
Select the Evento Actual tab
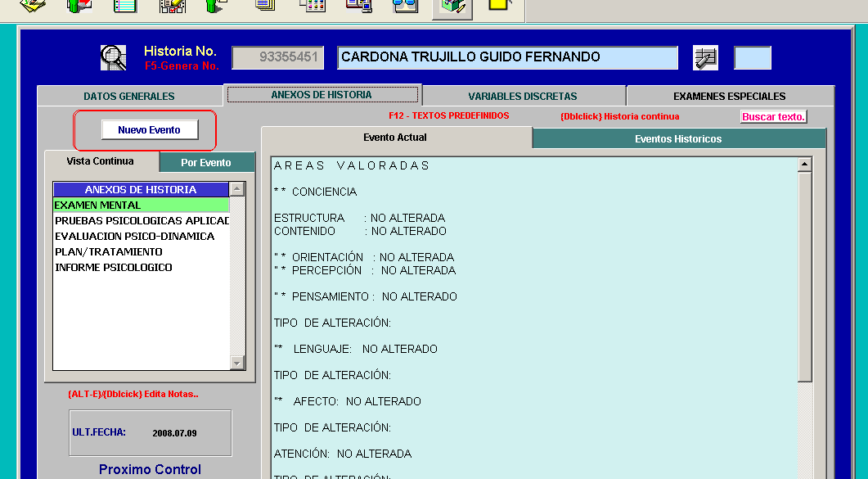pyautogui.click(x=395, y=138)
